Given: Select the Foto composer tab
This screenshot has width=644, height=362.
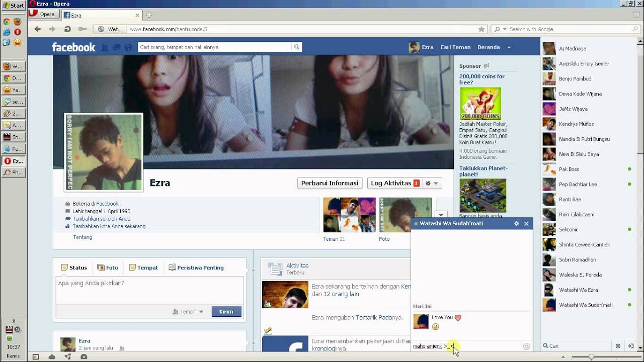Looking at the screenshot, I should 108,267.
